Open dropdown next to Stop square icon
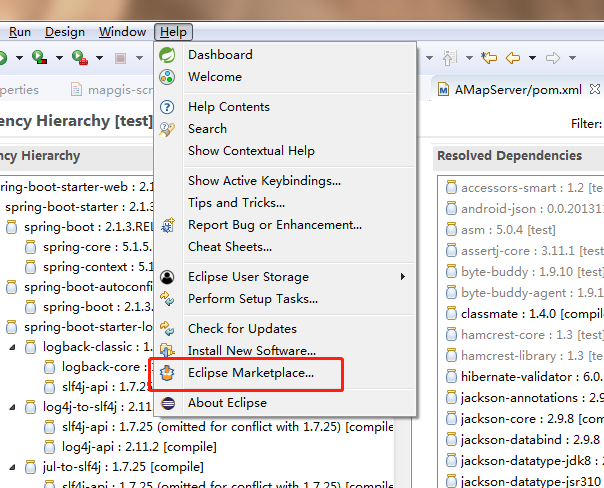 pyautogui.click(x=139, y=58)
